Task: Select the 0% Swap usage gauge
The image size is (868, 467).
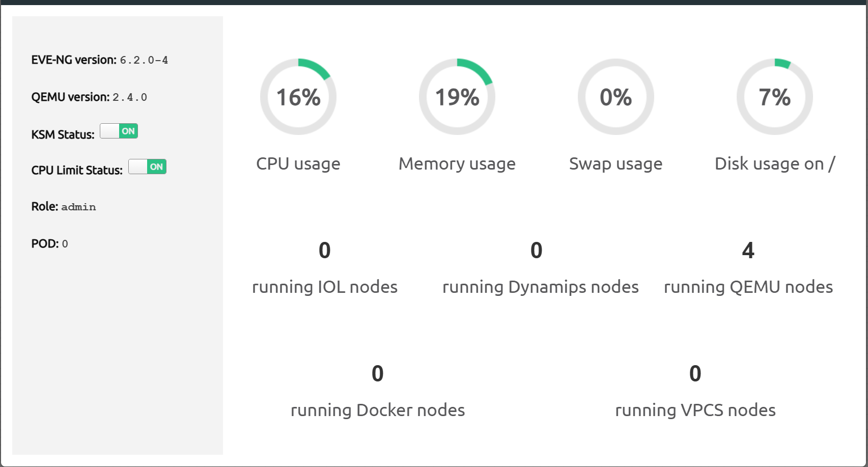Action: click(x=616, y=97)
